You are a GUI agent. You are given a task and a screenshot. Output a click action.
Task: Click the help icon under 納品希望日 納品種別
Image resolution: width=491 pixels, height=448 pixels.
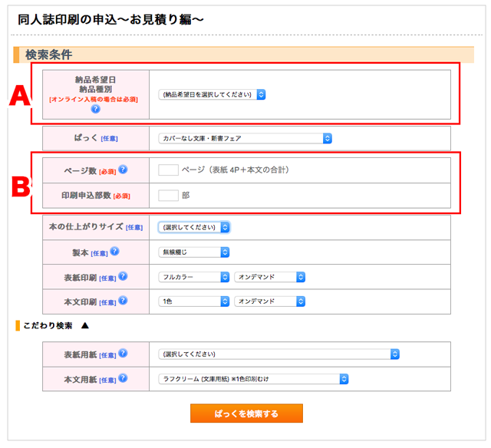coord(96,109)
